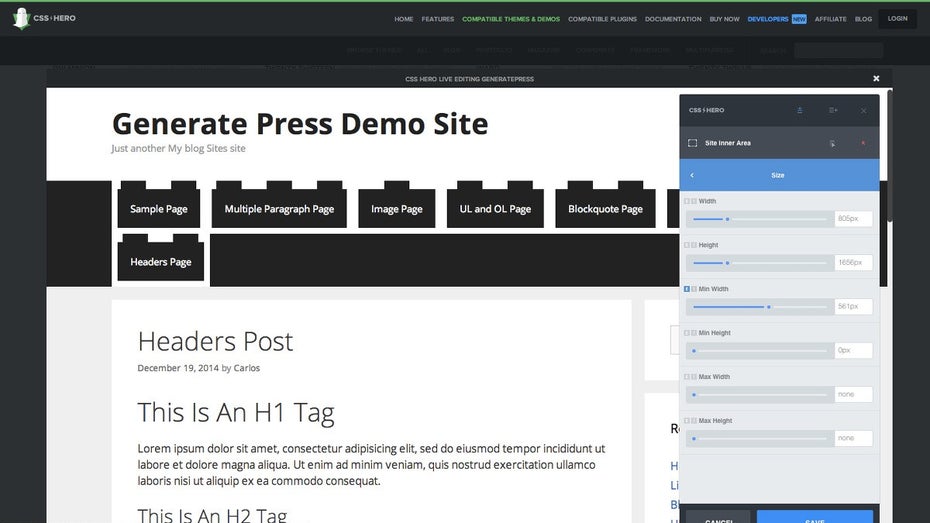Click the Site Inner Area selection box icon
930x523 pixels.
pos(692,143)
